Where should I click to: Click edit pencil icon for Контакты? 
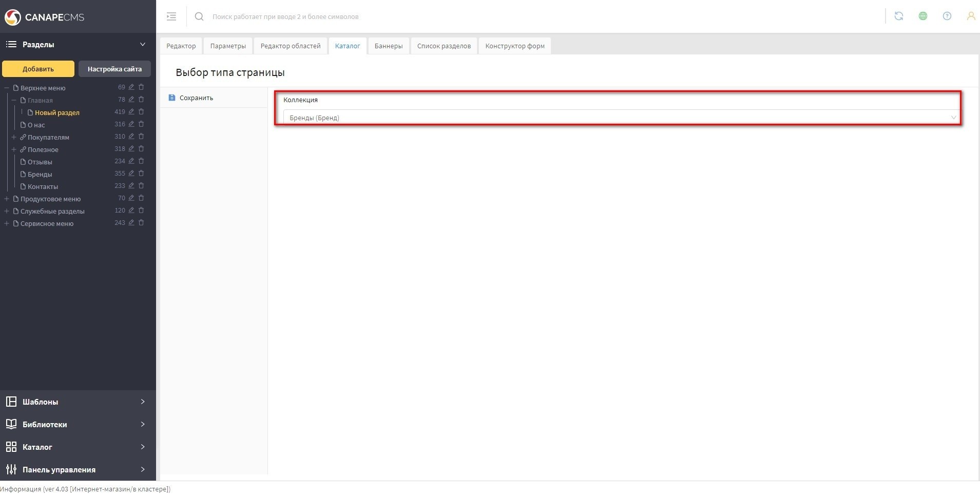pos(131,186)
